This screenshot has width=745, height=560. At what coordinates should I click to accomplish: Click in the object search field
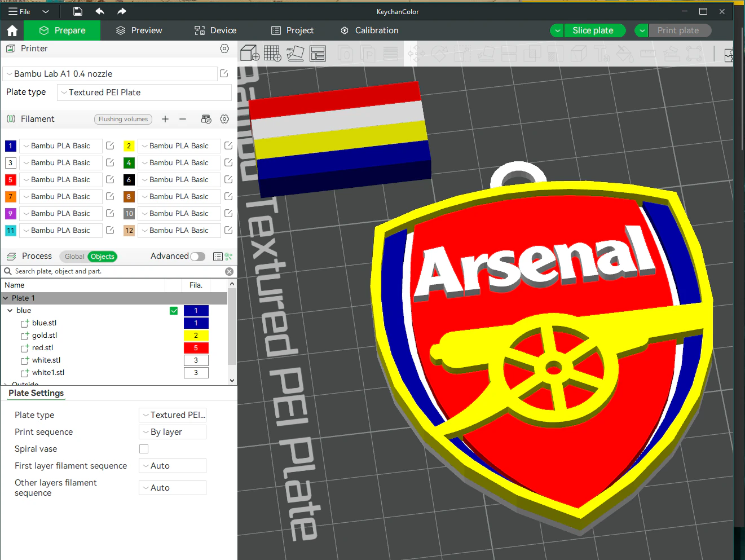tap(118, 271)
